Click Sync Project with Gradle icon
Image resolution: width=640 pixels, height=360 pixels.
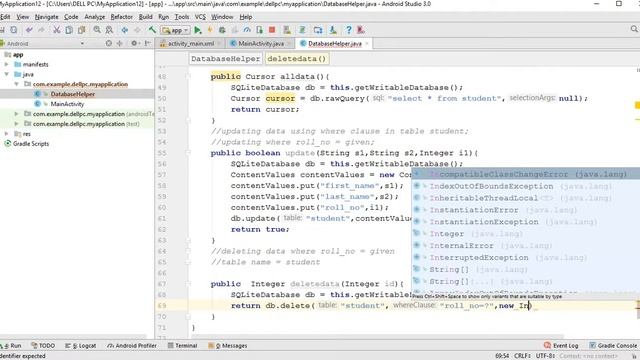pos(302,30)
